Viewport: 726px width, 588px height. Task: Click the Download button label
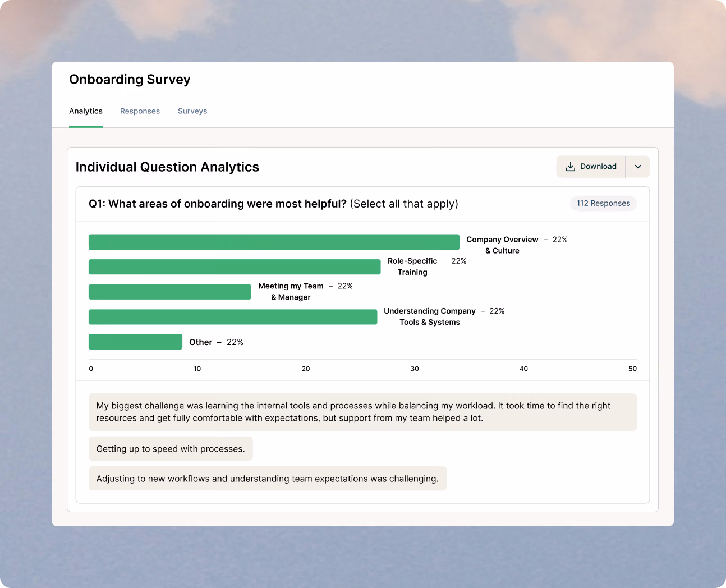[598, 167]
